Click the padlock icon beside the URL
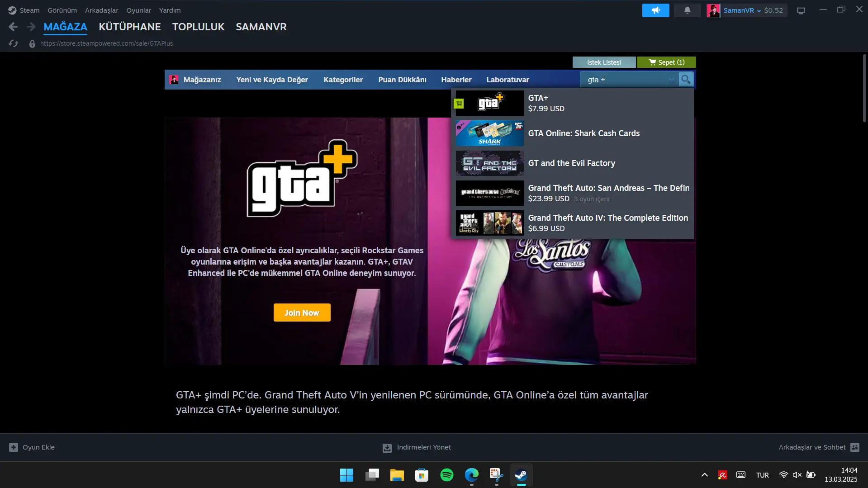The height and width of the screenshot is (488, 868). [x=32, y=44]
